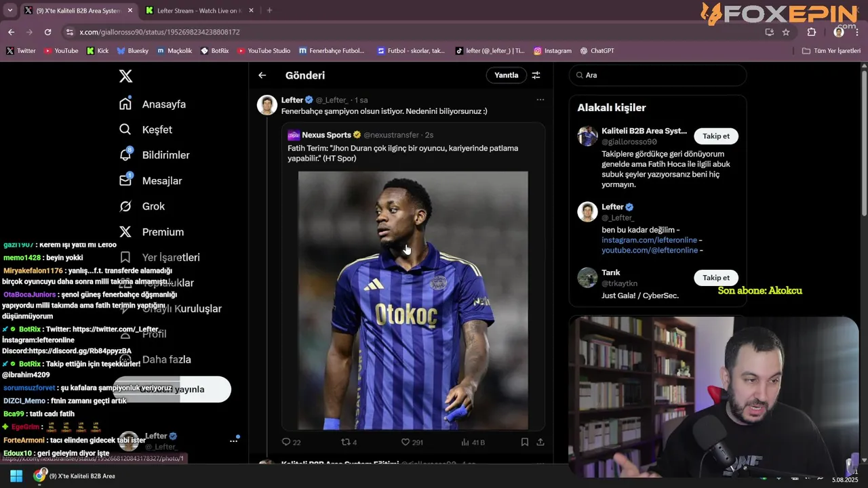Open more options on Lefter's post
This screenshot has width=868, height=488.
click(540, 100)
